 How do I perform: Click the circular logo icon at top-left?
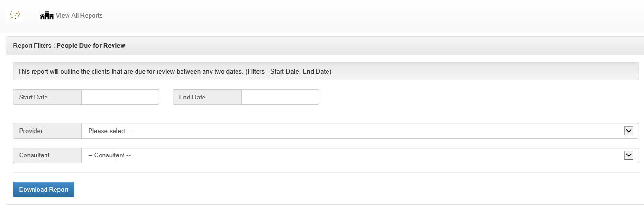click(15, 15)
